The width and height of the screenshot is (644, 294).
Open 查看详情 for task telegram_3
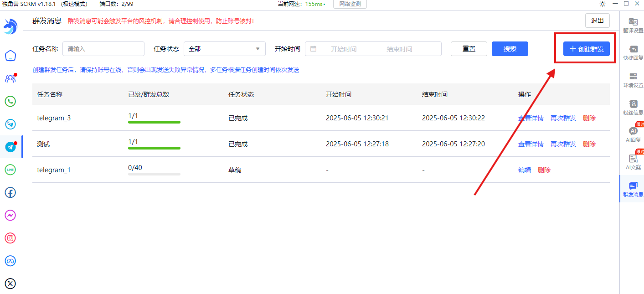pos(531,118)
